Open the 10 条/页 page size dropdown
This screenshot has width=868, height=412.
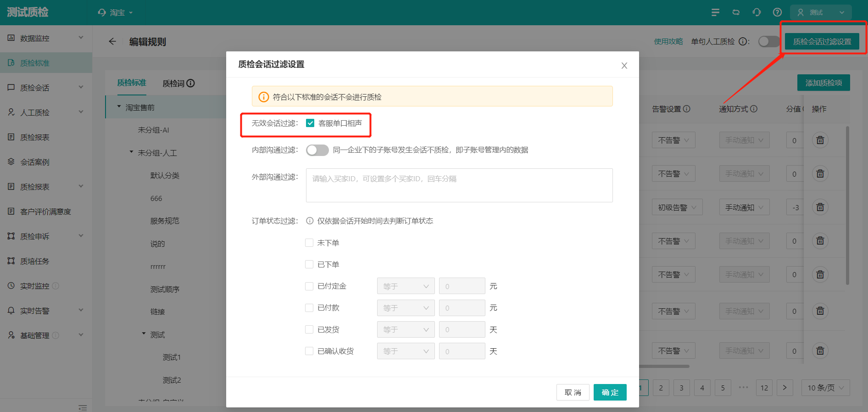(x=825, y=388)
